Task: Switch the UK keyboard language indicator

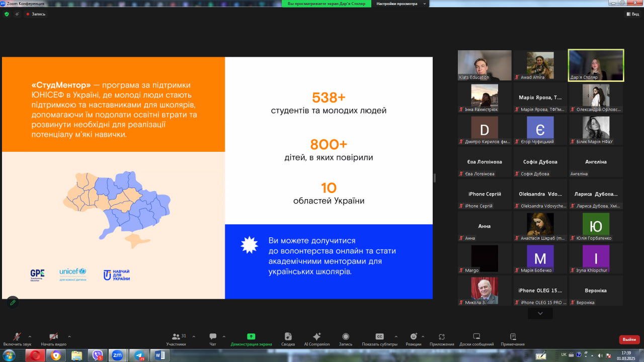Action: [563, 355]
